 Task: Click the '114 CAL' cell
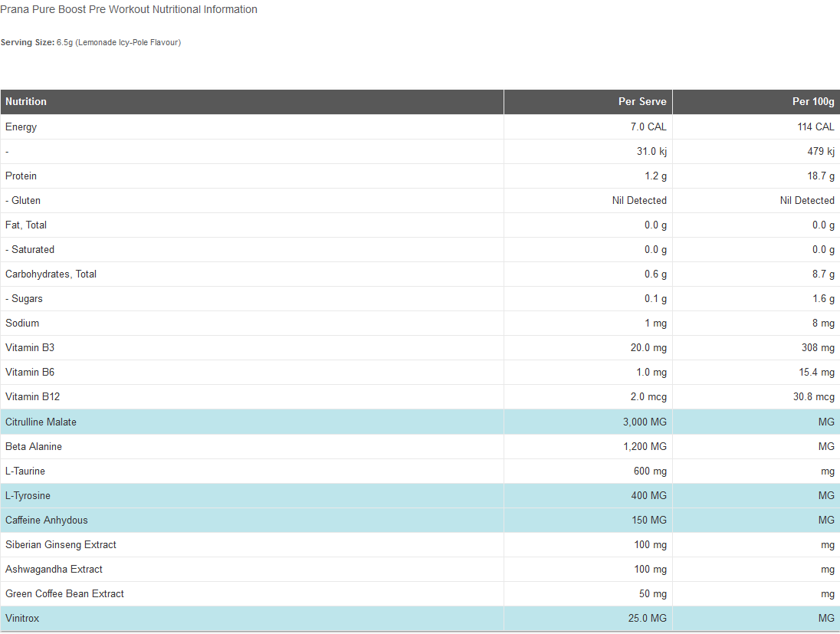coord(816,127)
